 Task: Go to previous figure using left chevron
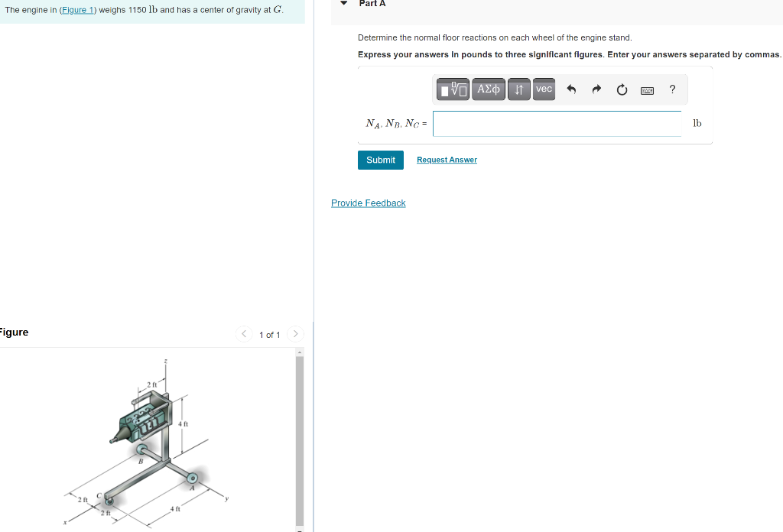[244, 334]
